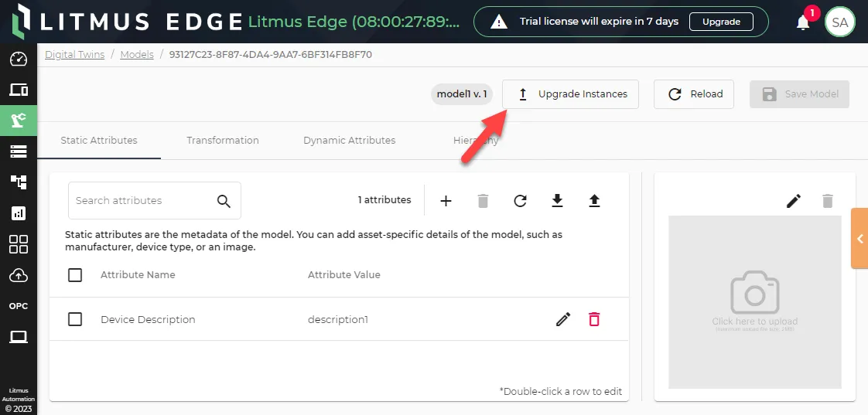The width and height of the screenshot is (868, 415).
Task: Go to Models breadcrumb link
Action: tap(137, 55)
